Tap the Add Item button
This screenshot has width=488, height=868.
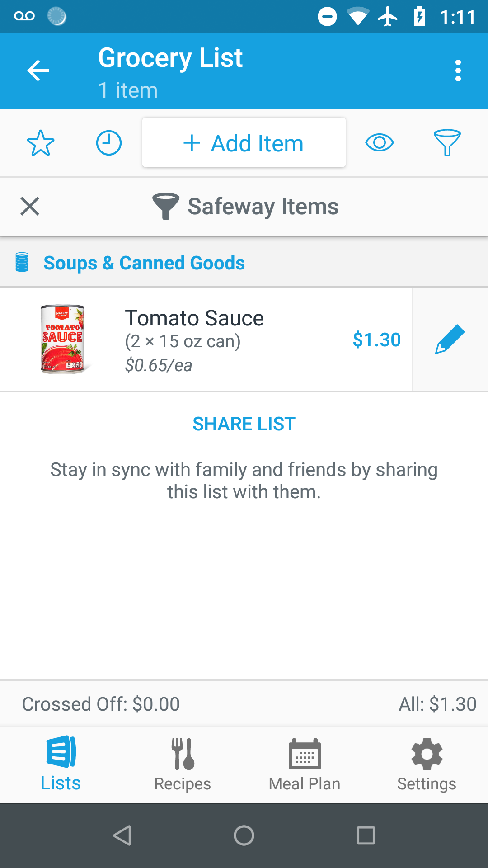pos(244,143)
